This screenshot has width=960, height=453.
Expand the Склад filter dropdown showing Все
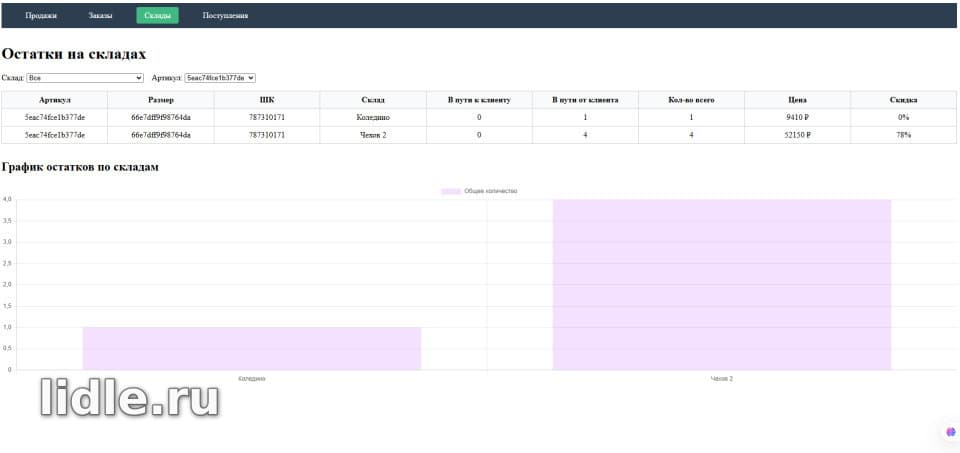coord(85,78)
